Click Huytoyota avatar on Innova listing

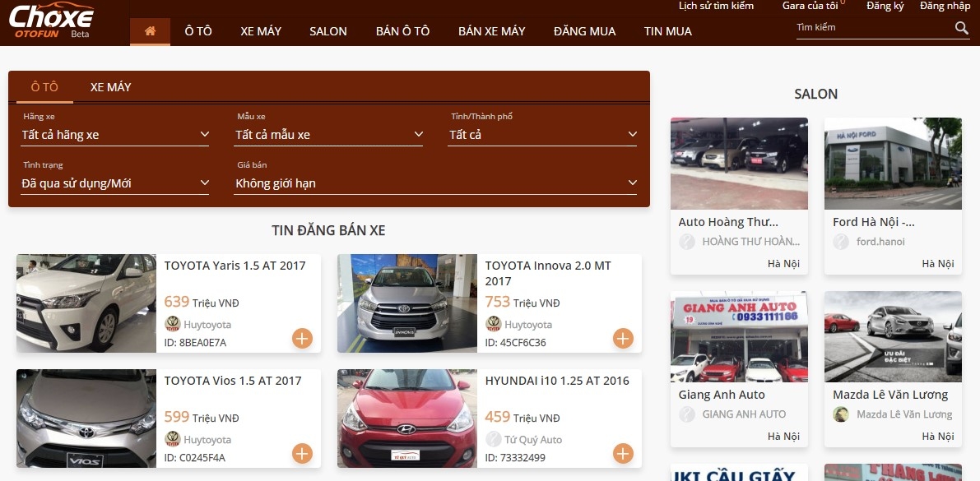[493, 324]
